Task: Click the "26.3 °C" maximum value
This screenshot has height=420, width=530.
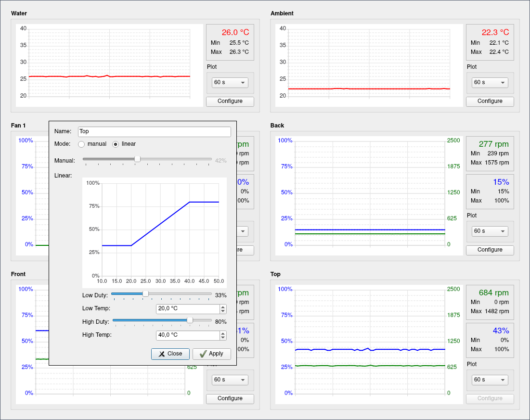Action: (239, 52)
